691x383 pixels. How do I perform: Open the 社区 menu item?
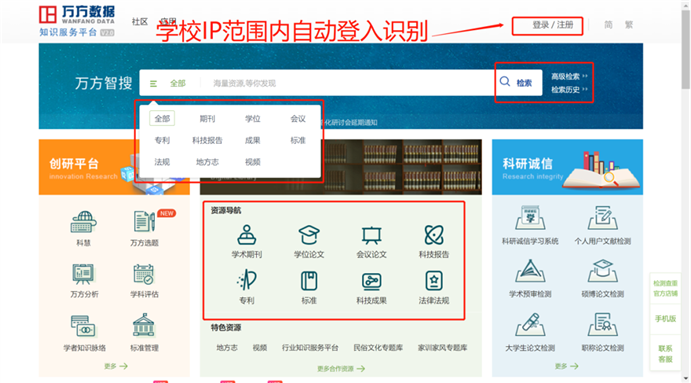[140, 22]
